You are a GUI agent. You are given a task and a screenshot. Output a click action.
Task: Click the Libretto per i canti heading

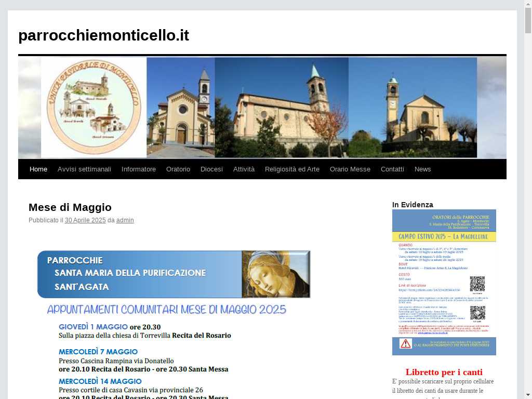click(444, 372)
